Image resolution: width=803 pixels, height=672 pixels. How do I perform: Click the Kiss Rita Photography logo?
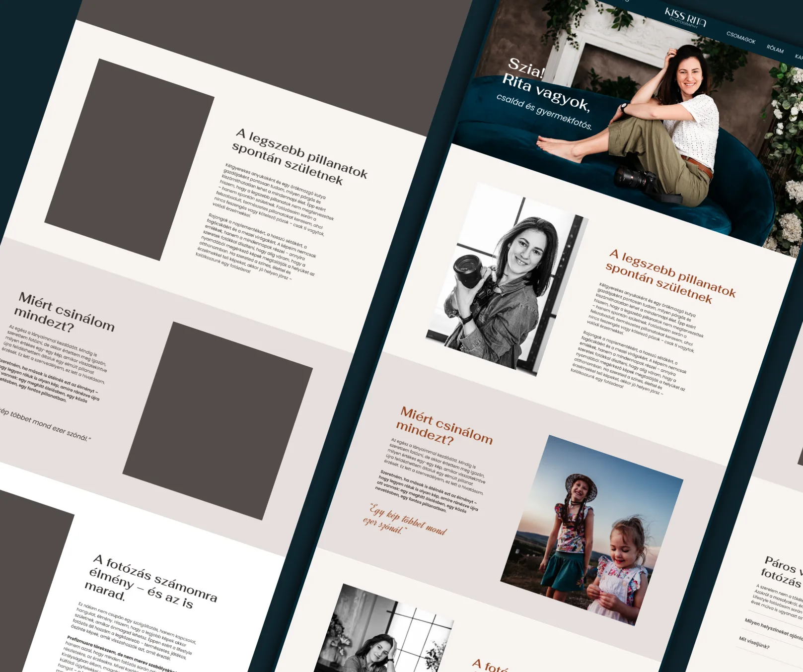tap(685, 18)
